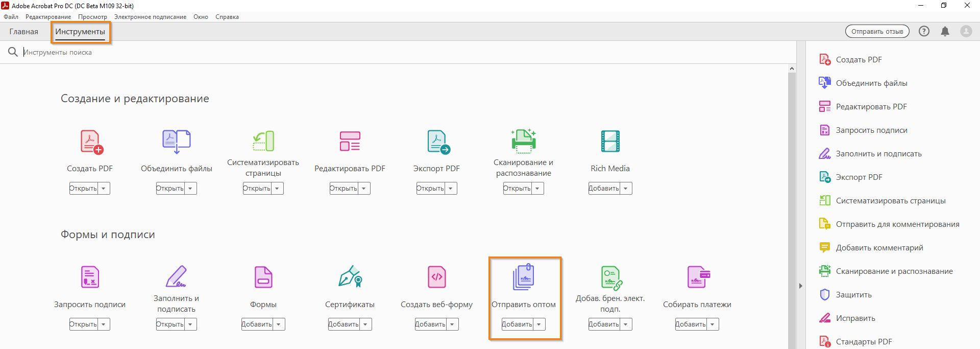Viewport: 980px width, 349px height.
Task: Click the Отправить оптом tool icon
Action: (523, 277)
